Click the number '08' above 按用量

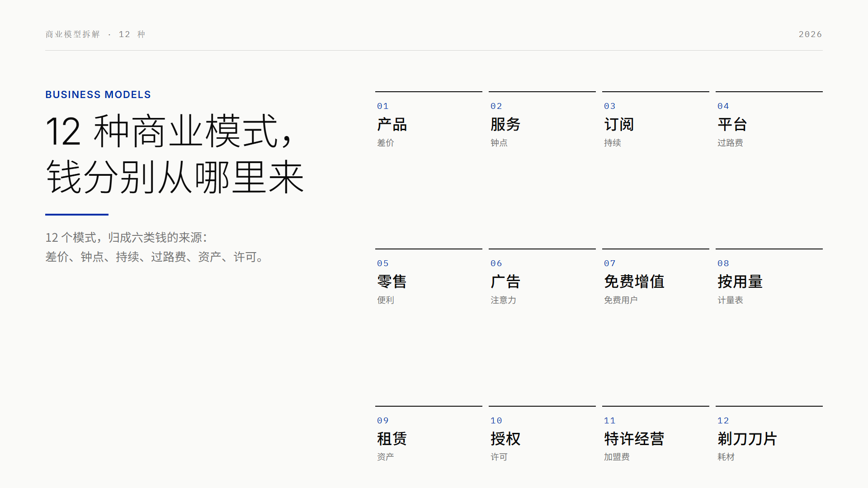(723, 263)
